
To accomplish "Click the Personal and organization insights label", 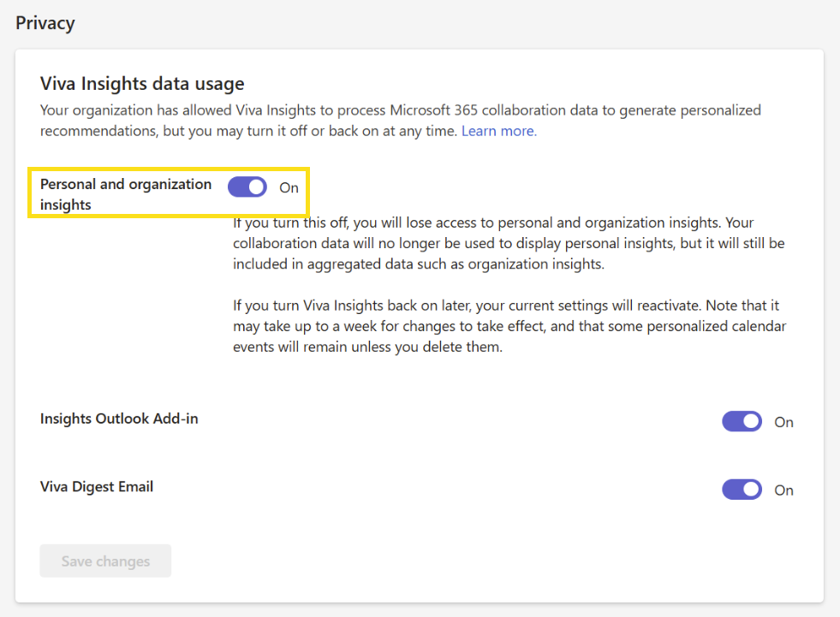I will pyautogui.click(x=126, y=194).
